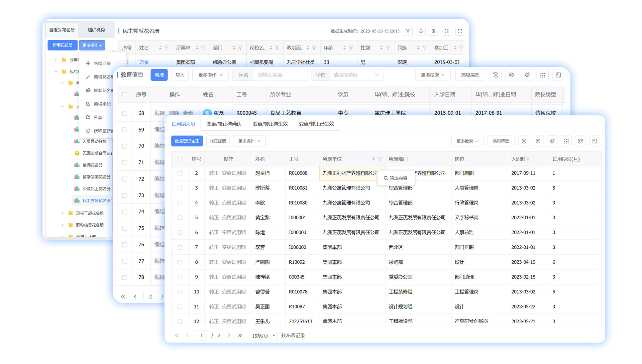Tick select-all checkbox in 教育信息 table header
The image size is (642, 364).
click(x=125, y=95)
